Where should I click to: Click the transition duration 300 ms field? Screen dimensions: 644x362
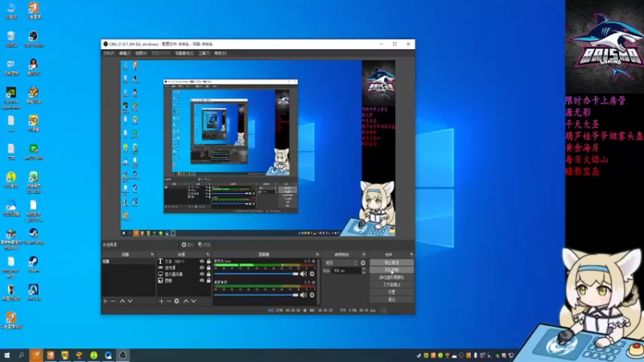[346, 271]
